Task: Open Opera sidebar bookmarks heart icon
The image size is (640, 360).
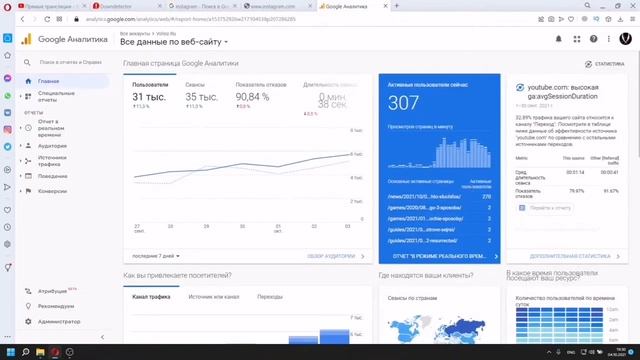Action: click(x=7, y=210)
